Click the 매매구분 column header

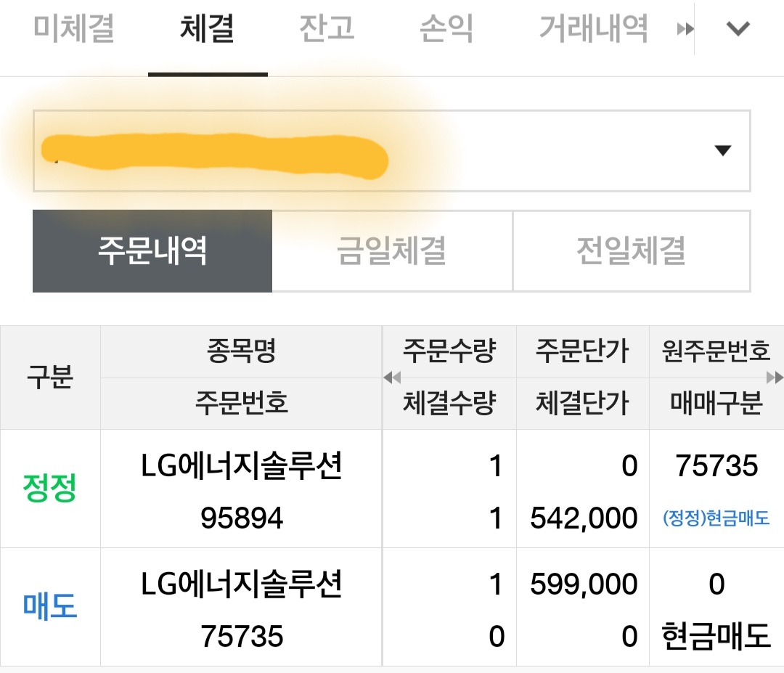point(716,404)
